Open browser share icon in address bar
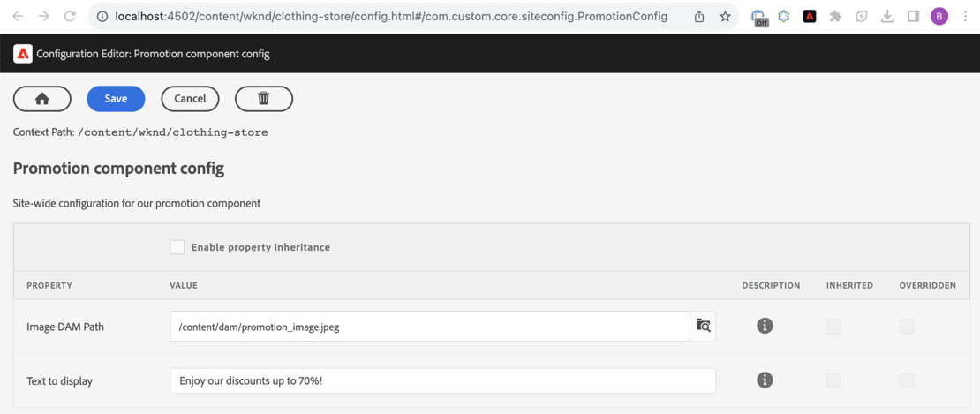The image size is (980, 414). click(x=699, y=17)
